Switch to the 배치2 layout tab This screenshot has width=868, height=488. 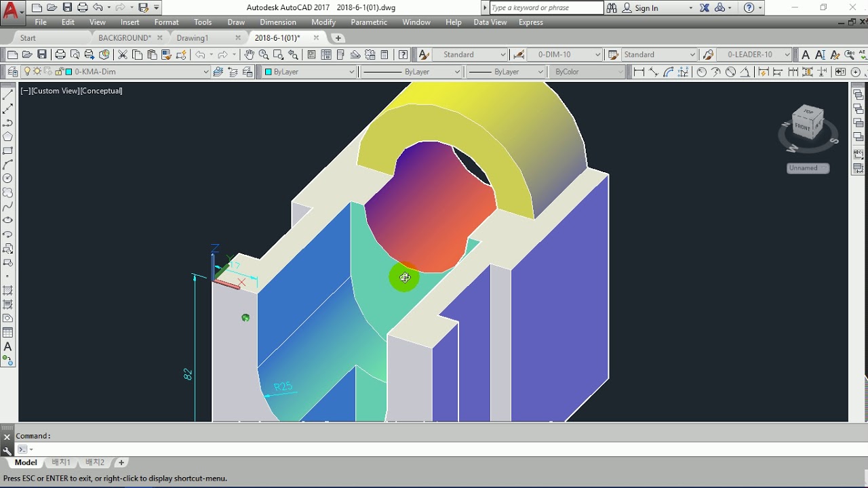[x=95, y=462]
